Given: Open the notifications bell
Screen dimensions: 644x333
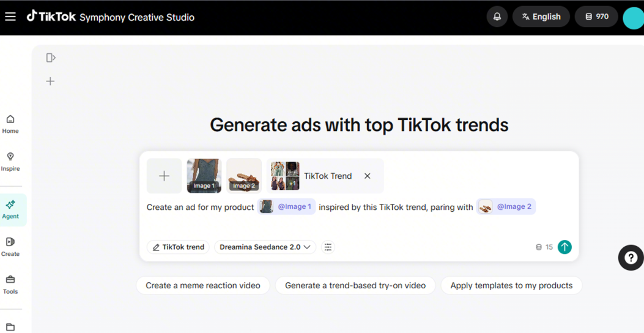Looking at the screenshot, I should (x=497, y=17).
